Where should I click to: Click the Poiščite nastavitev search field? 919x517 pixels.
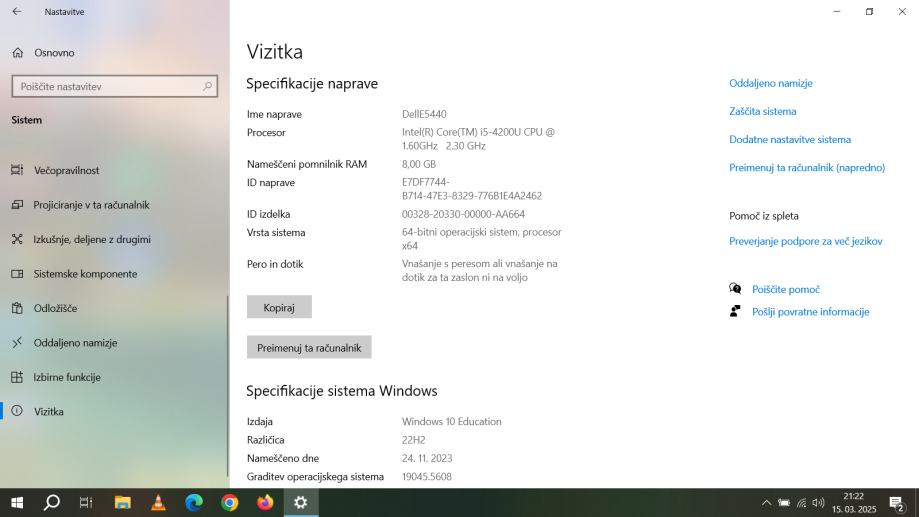point(115,86)
